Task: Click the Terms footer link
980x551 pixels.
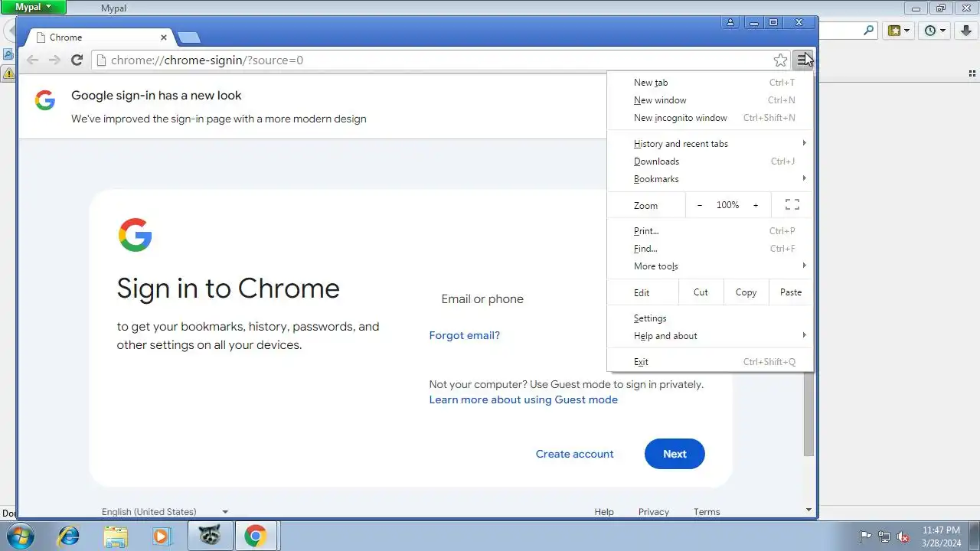Action: (707, 512)
